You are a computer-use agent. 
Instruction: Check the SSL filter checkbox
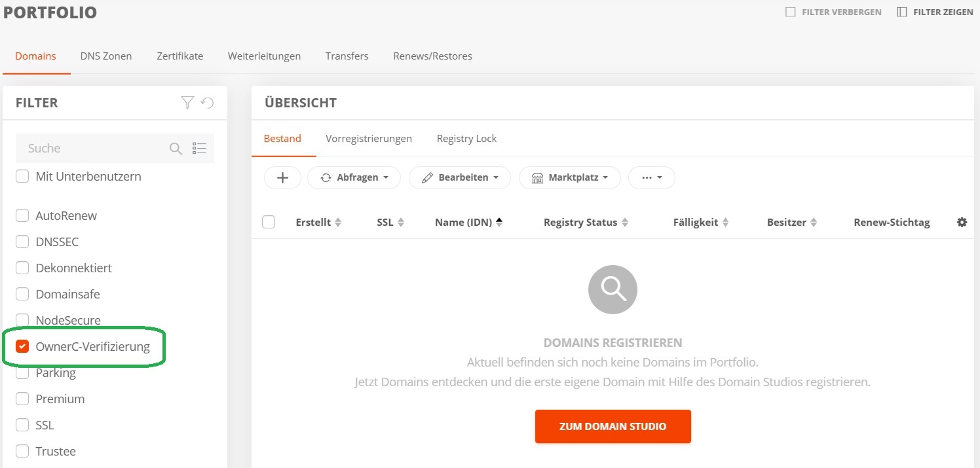tap(22, 425)
